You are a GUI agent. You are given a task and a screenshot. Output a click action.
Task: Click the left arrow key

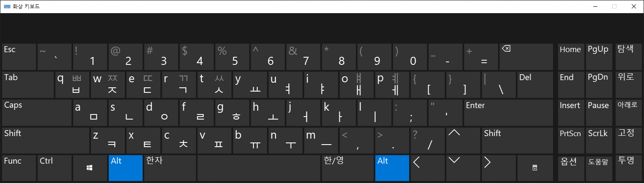coord(428,168)
